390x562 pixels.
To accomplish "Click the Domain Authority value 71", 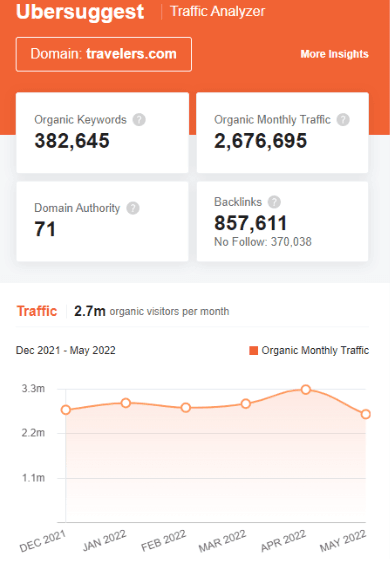I will coord(45,229).
